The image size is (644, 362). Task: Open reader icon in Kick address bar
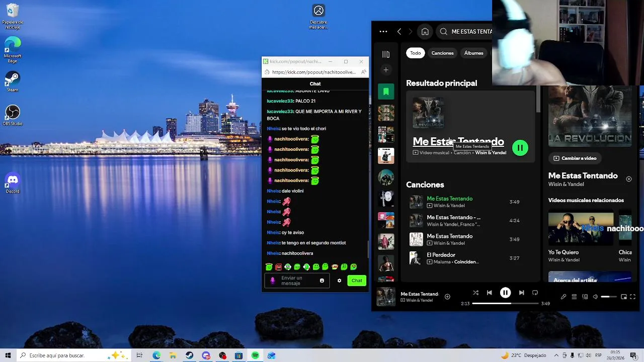pos(363,72)
